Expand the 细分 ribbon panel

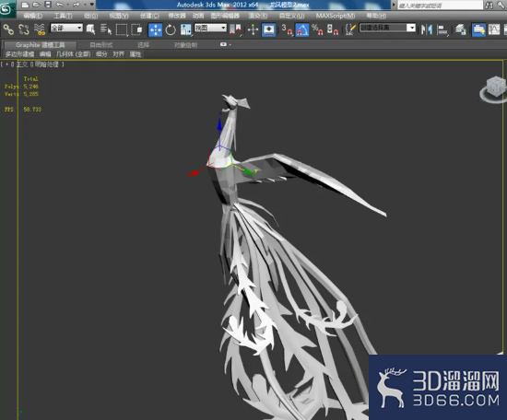click(x=101, y=54)
